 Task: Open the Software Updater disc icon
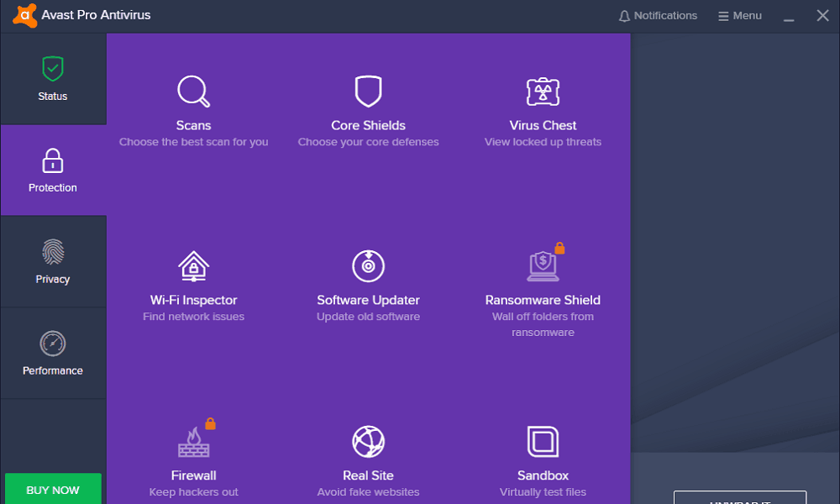(368, 265)
